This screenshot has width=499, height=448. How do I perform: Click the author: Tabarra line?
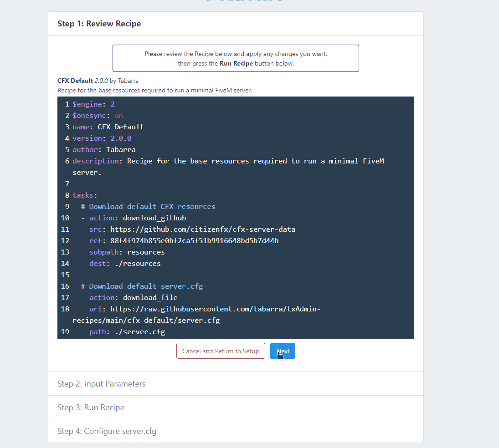tap(104, 150)
